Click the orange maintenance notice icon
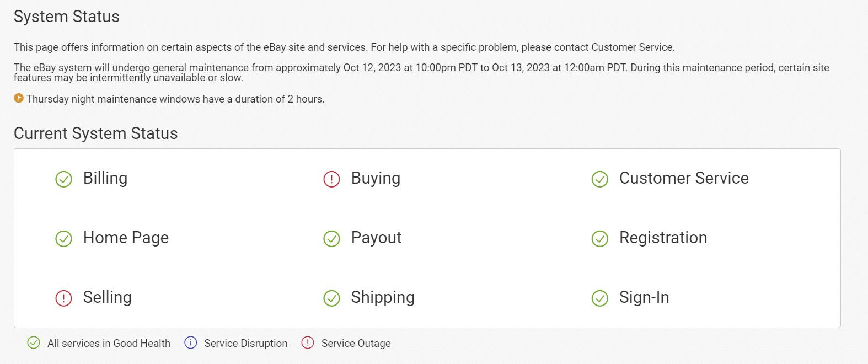This screenshot has width=868, height=364. [x=19, y=98]
